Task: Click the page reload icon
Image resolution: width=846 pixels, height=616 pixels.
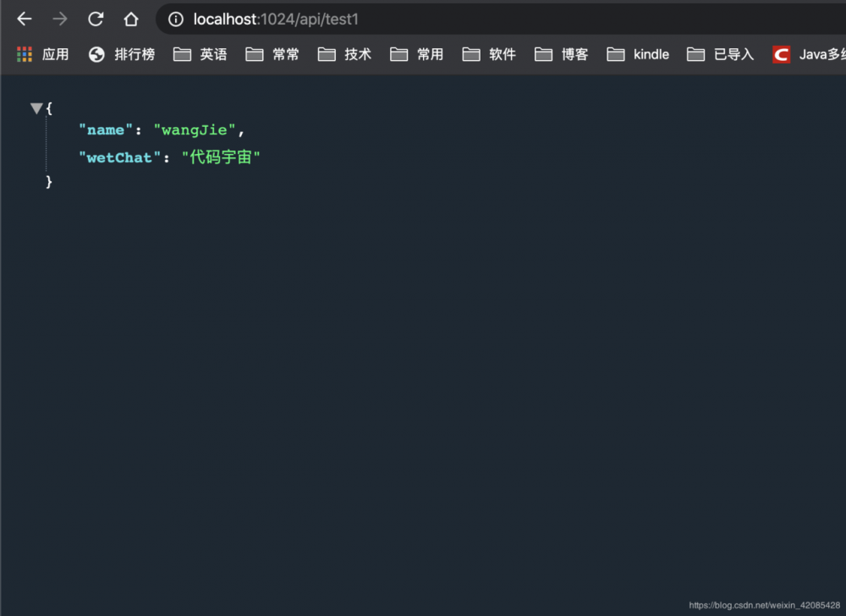Action: point(96,19)
